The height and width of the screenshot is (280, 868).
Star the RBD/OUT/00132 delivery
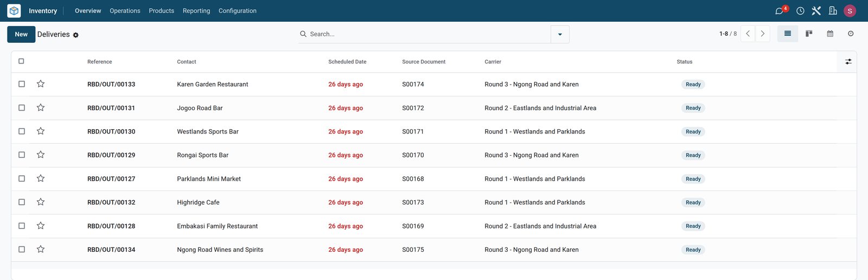click(41, 202)
